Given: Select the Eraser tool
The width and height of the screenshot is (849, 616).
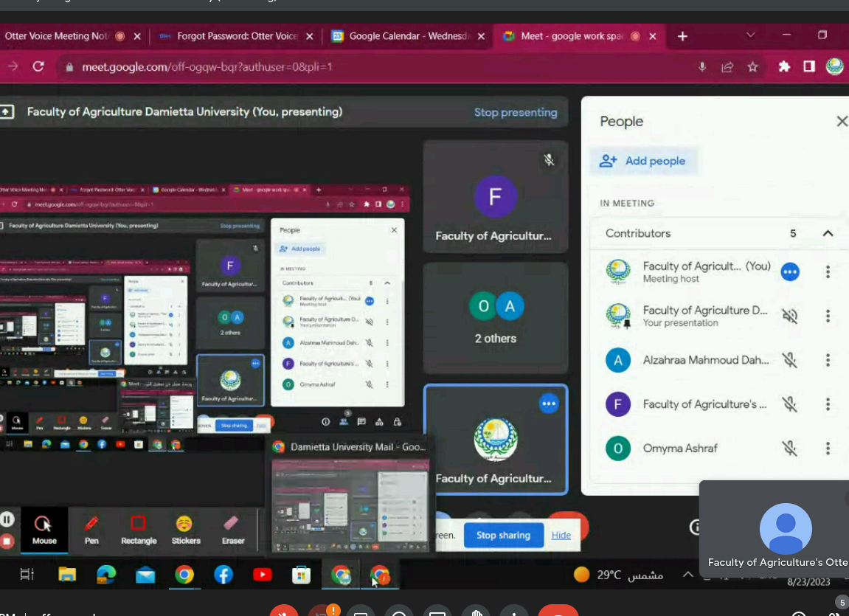Looking at the screenshot, I should click(233, 530).
